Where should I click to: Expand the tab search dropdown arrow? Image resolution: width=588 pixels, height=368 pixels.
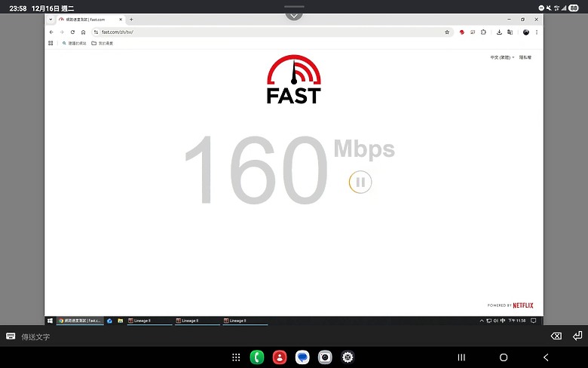(x=51, y=20)
